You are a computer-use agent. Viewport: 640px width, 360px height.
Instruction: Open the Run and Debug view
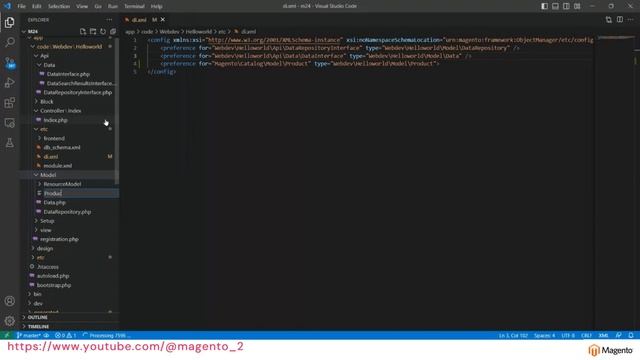coord(9,83)
